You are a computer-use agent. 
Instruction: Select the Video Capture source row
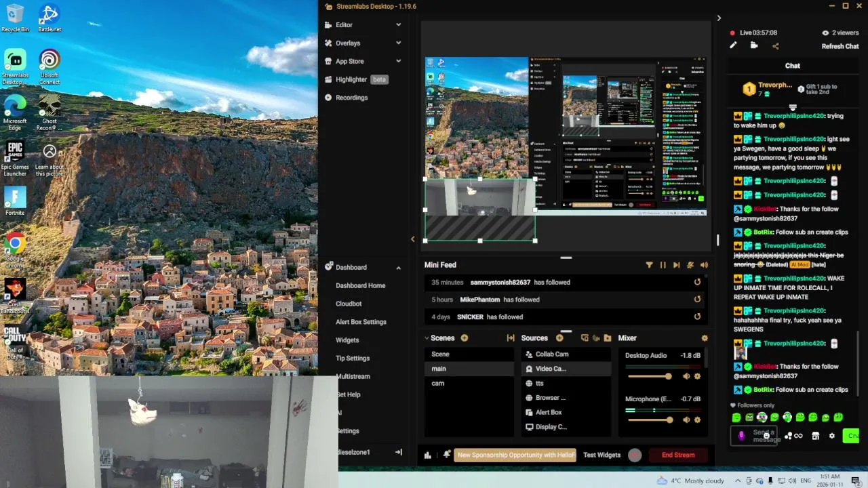(566, 369)
